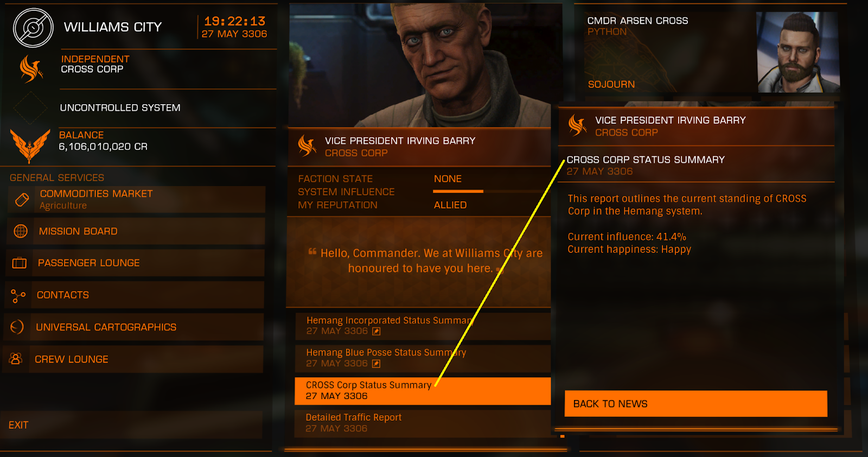Select Universal Cartographics service
Viewport: 868px width, 457px height.
(x=133, y=327)
